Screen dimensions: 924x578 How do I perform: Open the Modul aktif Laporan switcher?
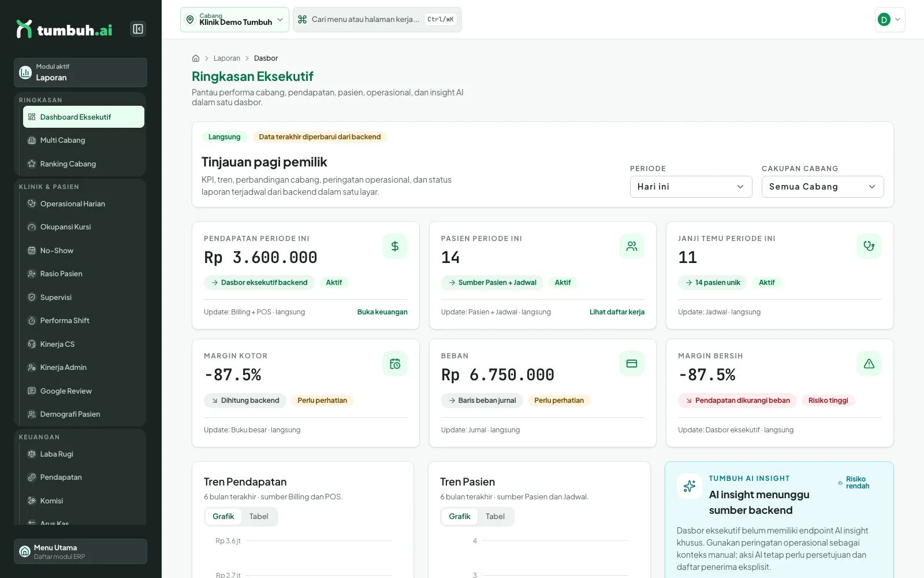click(x=80, y=72)
